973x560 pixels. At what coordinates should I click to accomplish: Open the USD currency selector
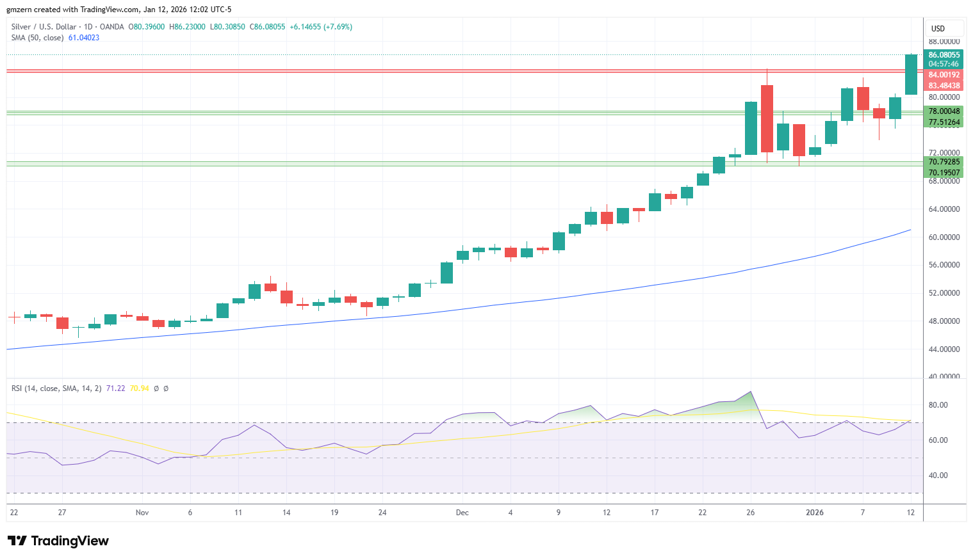tap(944, 29)
